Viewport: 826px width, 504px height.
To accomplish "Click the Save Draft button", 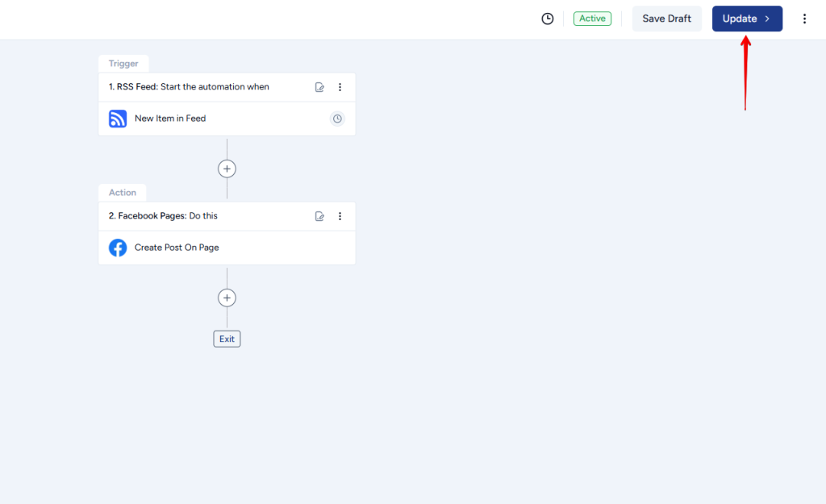I will pos(666,19).
